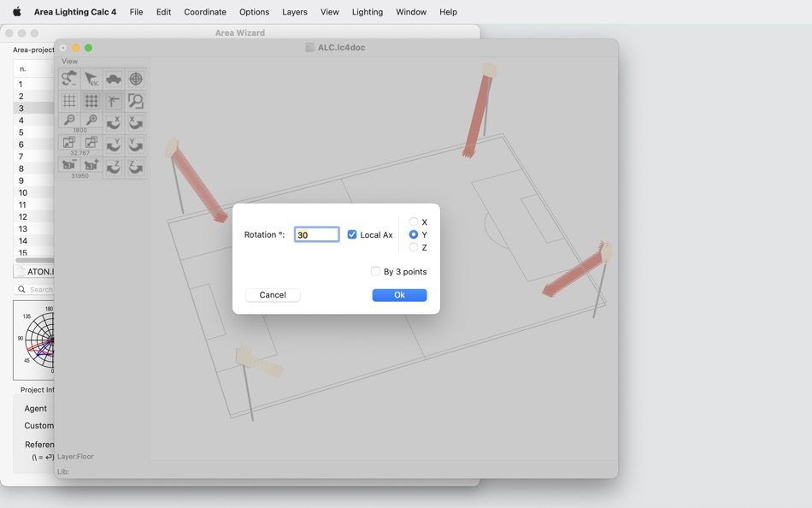The height and width of the screenshot is (508, 812).
Task: Open the Window menu
Action: [x=411, y=11]
